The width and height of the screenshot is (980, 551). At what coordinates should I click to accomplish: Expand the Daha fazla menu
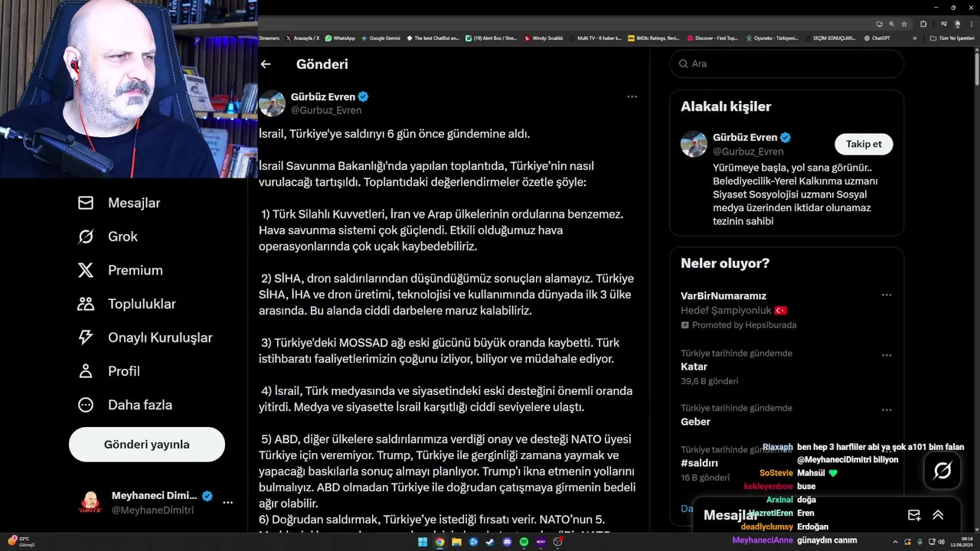click(x=125, y=405)
